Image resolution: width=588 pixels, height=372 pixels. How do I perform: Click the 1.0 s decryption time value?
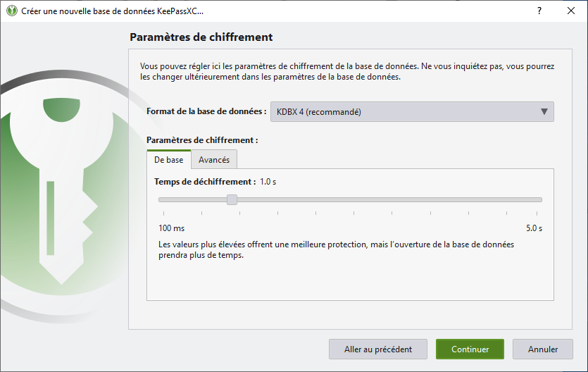268,182
